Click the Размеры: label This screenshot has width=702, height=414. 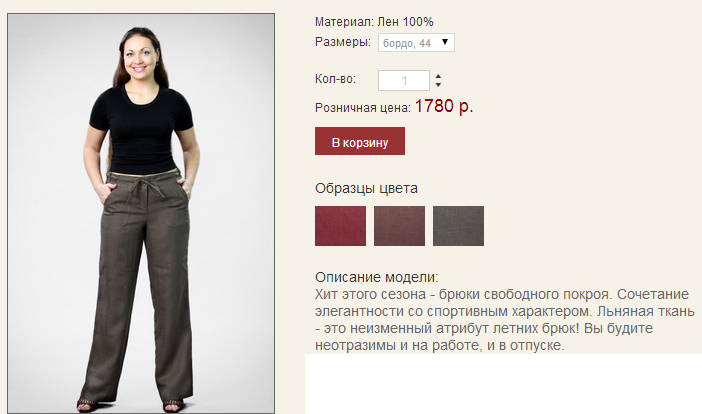(343, 42)
